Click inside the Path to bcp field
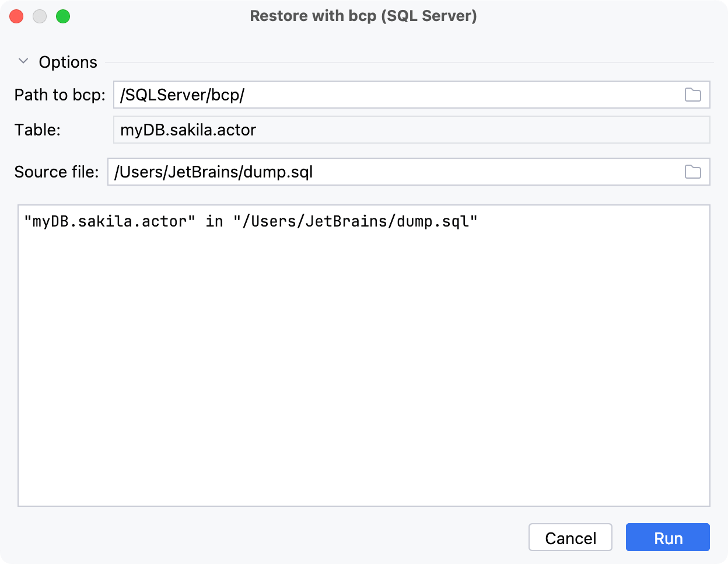728x564 pixels. 350,95
